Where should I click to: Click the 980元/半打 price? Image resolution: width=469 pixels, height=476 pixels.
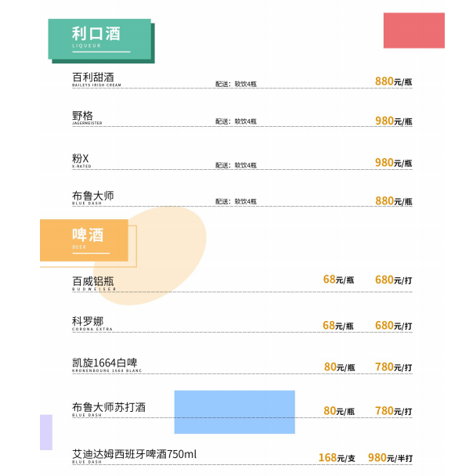coord(390,458)
